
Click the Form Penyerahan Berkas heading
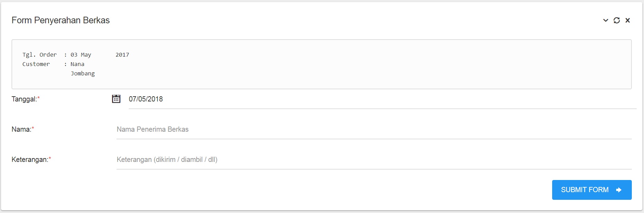(x=61, y=20)
